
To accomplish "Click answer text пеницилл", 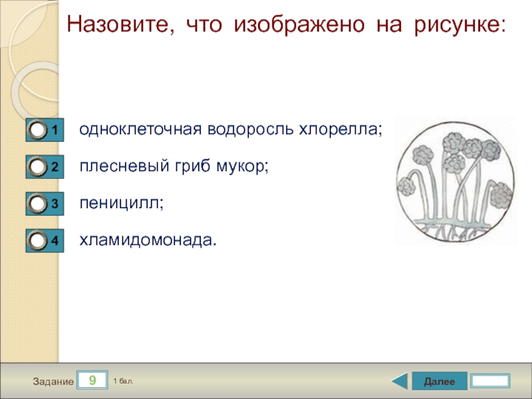I will coord(122,203).
